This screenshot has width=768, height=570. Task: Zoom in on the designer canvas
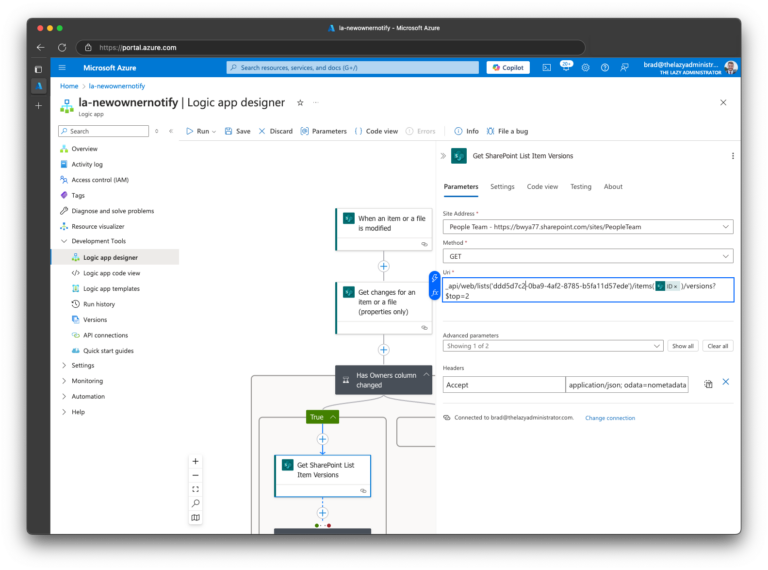pyautogui.click(x=195, y=461)
